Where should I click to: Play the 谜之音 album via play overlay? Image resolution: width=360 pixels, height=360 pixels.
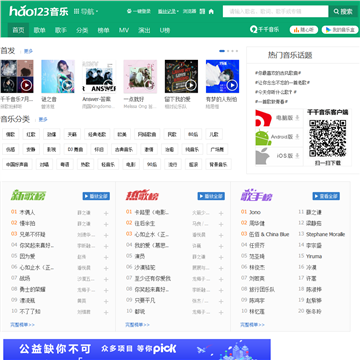click(x=67, y=85)
